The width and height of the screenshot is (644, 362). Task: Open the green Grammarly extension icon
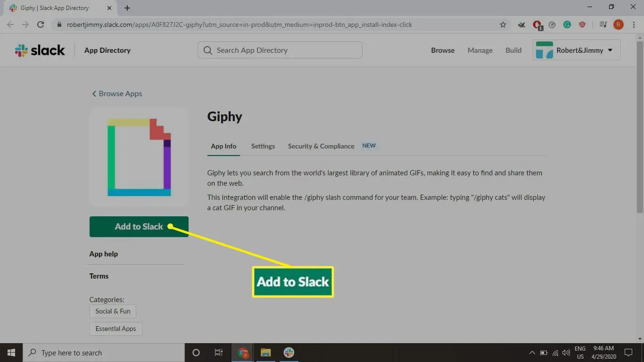pyautogui.click(x=567, y=25)
